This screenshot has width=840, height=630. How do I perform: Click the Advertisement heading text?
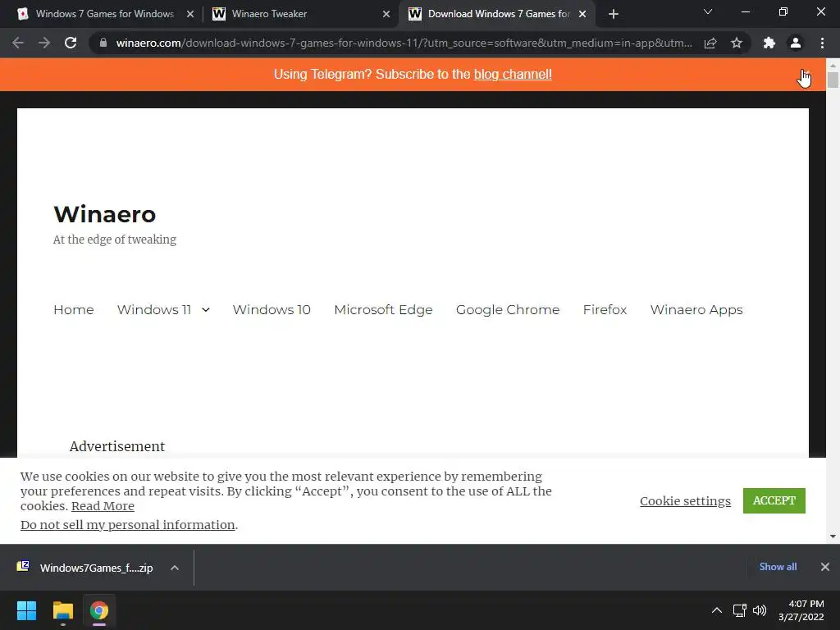[x=117, y=446]
